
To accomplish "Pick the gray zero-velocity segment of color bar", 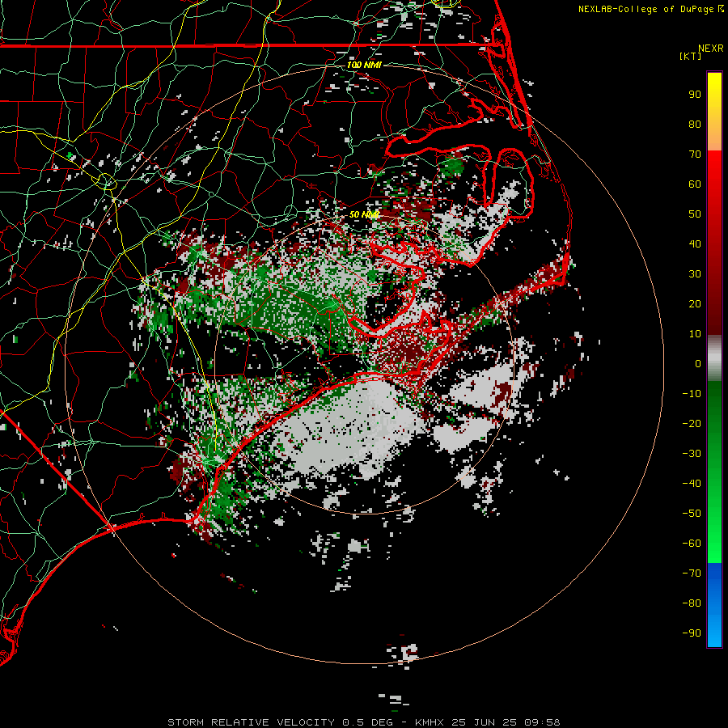I will tap(714, 358).
